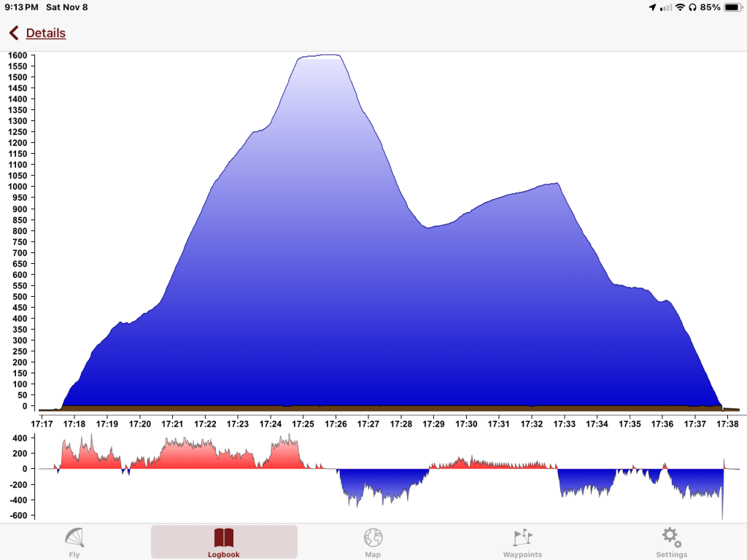Open the Settings gears icon
The height and width of the screenshot is (560, 747).
pyautogui.click(x=671, y=537)
